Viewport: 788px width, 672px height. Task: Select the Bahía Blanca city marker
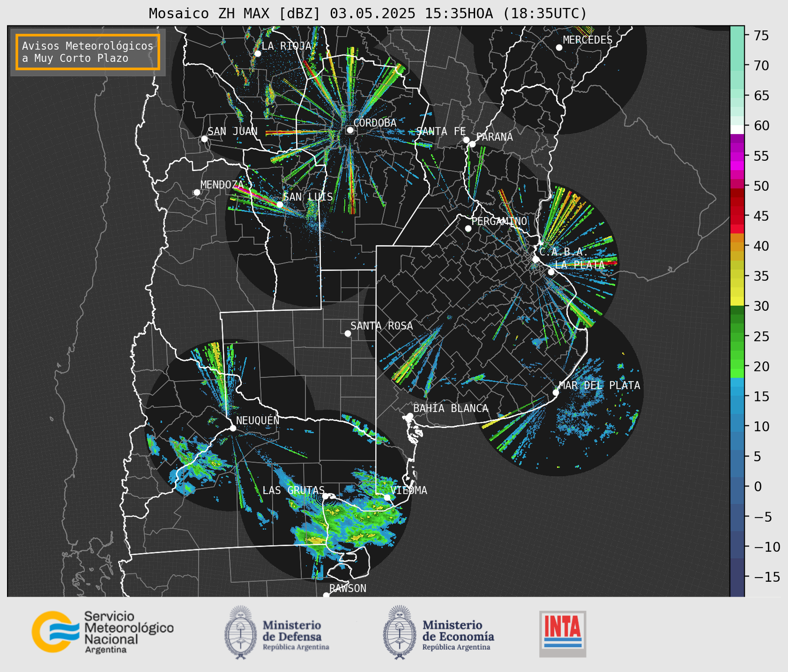410,416
